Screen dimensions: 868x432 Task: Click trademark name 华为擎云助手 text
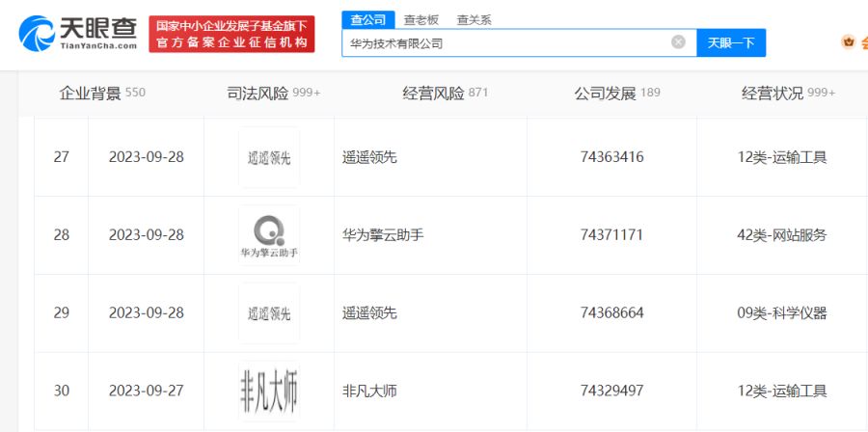pos(383,235)
